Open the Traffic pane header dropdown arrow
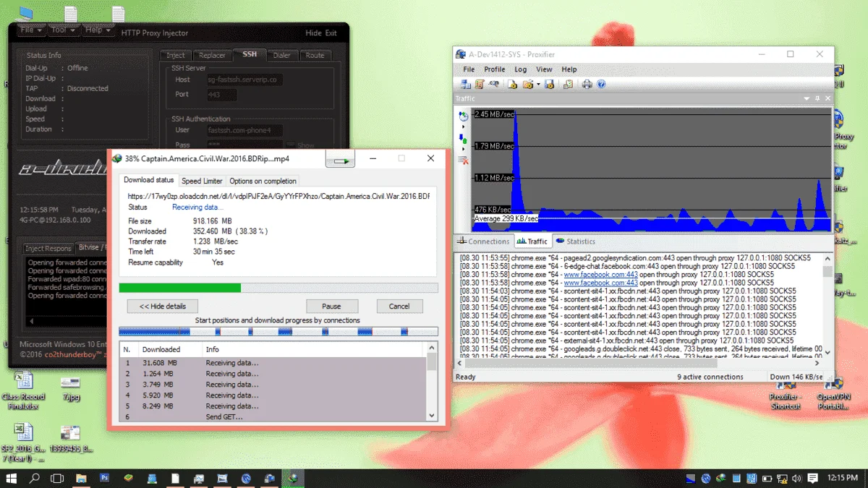Viewport: 868px width, 488px height. pyautogui.click(x=808, y=98)
